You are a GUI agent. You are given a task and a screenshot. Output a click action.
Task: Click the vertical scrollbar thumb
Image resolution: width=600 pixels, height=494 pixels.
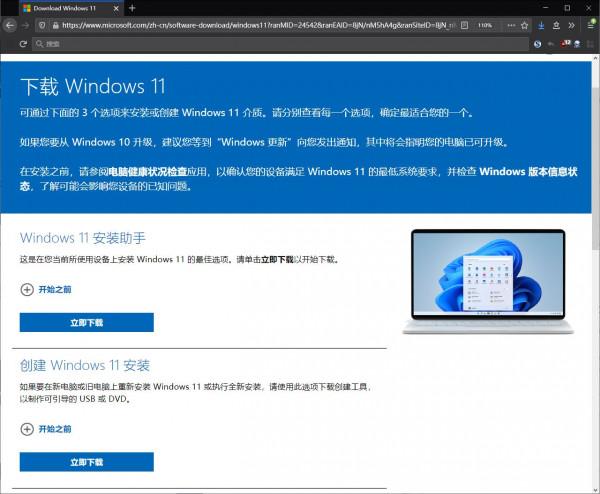tap(595, 168)
